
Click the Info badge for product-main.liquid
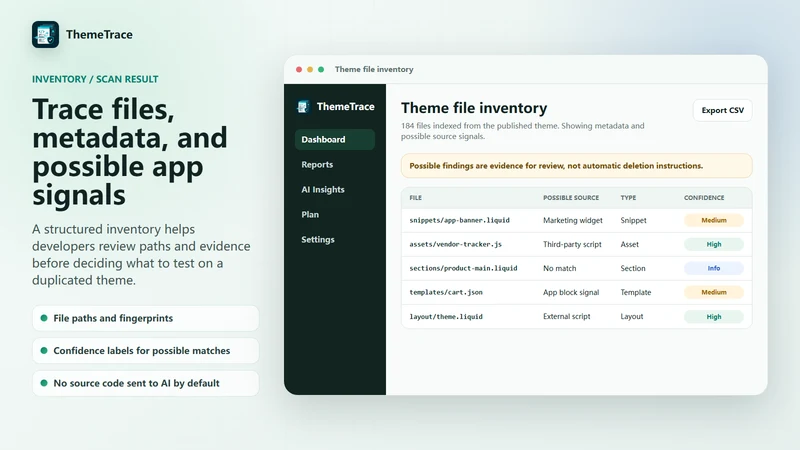click(714, 268)
